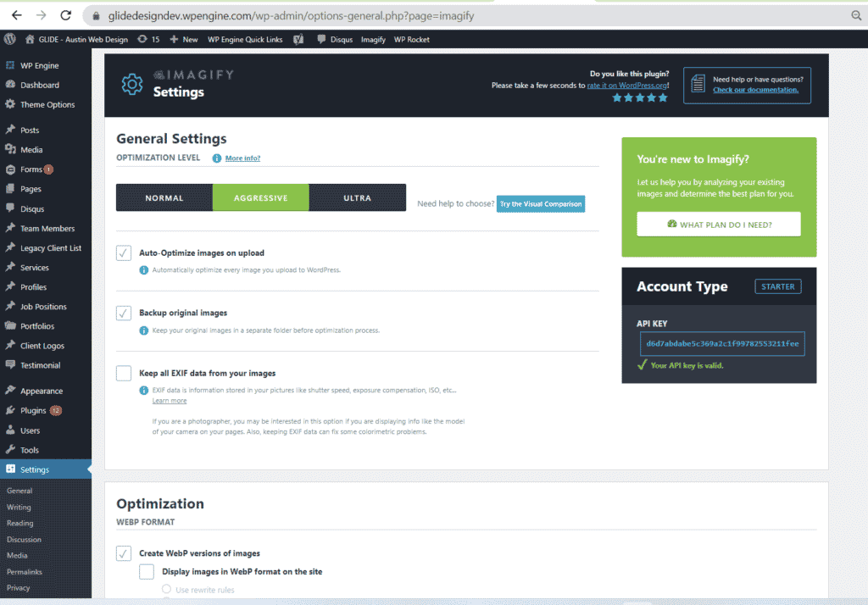868x605 pixels.
Task: Click the info icon beside More info
Action: click(216, 158)
